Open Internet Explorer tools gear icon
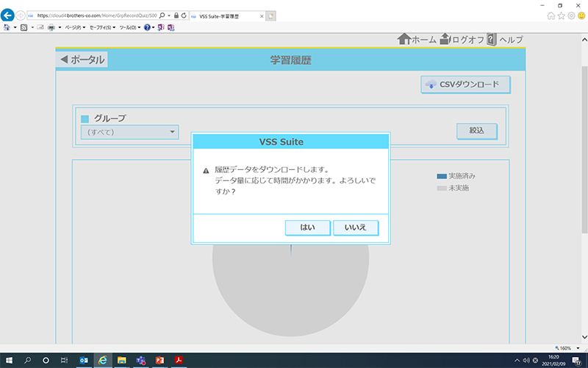Image resolution: width=588 pixels, height=368 pixels. click(x=571, y=15)
